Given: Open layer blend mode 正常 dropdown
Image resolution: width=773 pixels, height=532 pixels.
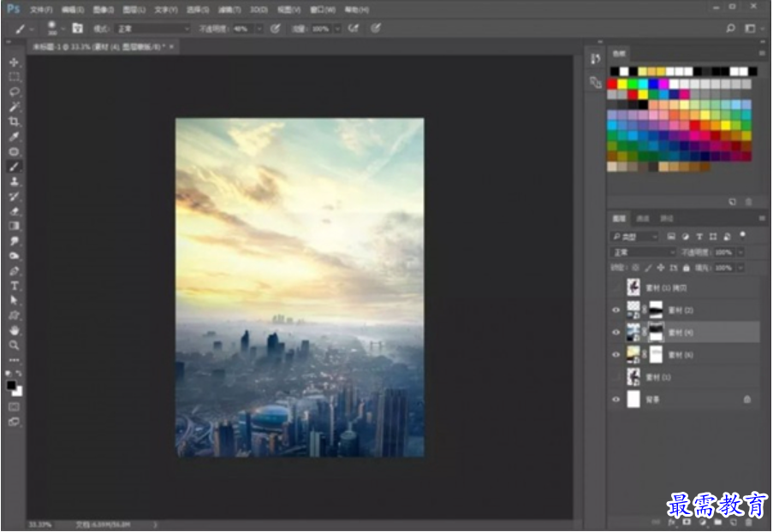Looking at the screenshot, I should [x=644, y=252].
